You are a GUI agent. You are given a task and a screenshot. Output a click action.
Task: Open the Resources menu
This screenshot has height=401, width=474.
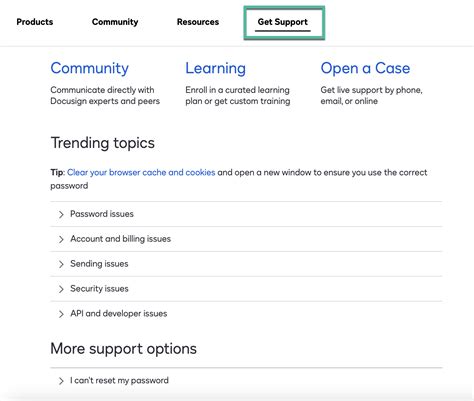pyautogui.click(x=198, y=22)
